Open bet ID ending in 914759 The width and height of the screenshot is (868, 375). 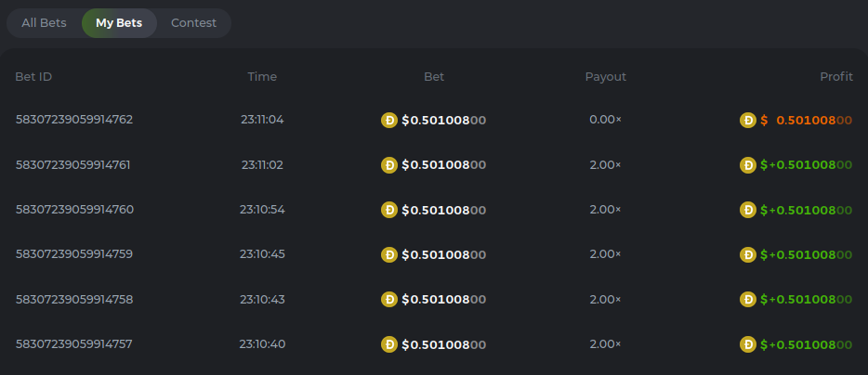[x=74, y=254]
